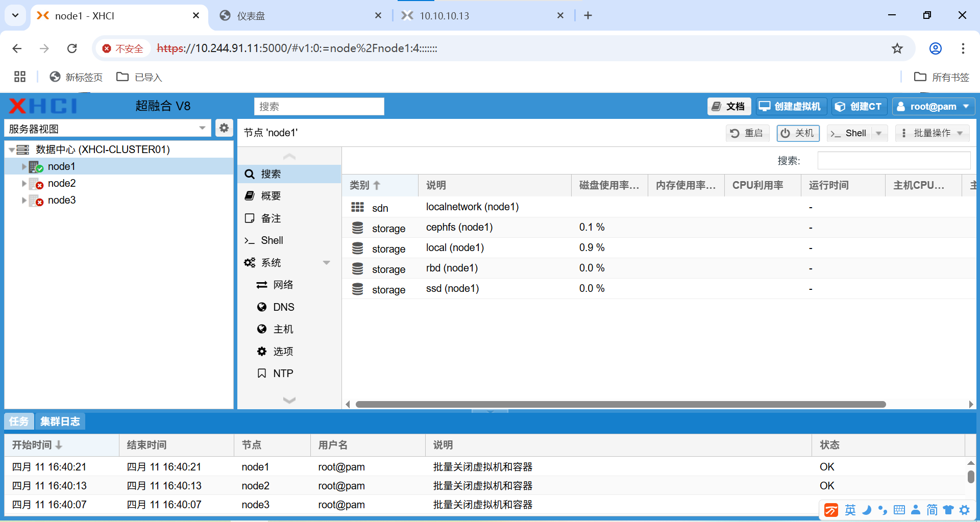
Task: Click the 创建CT container button
Action: (x=859, y=106)
